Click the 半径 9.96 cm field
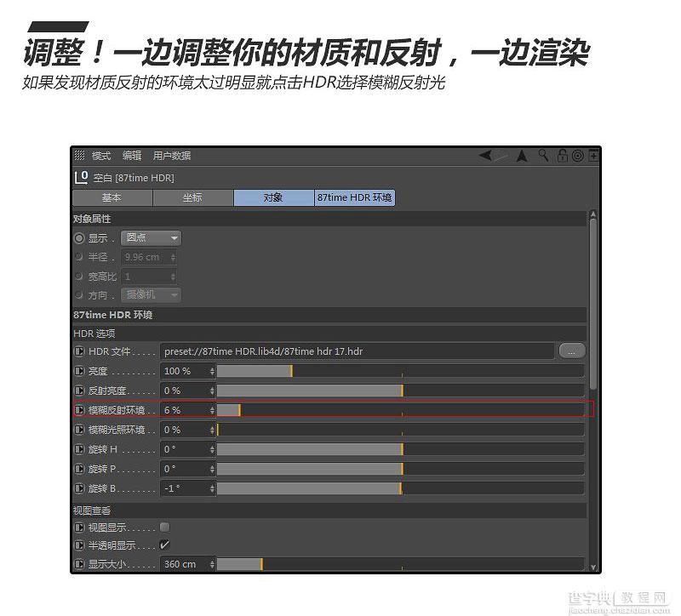Screen dimensions: 681x616 [x=149, y=257]
